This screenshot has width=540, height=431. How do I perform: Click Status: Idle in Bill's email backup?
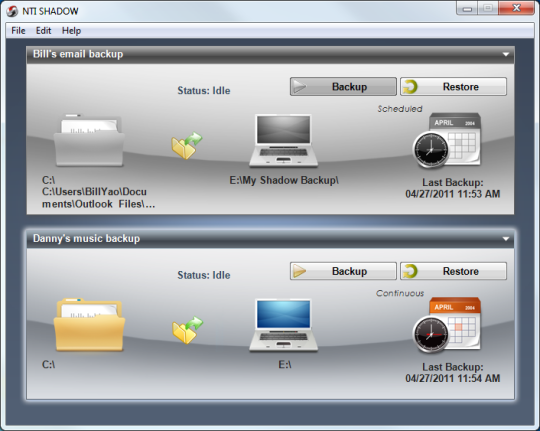point(204,91)
